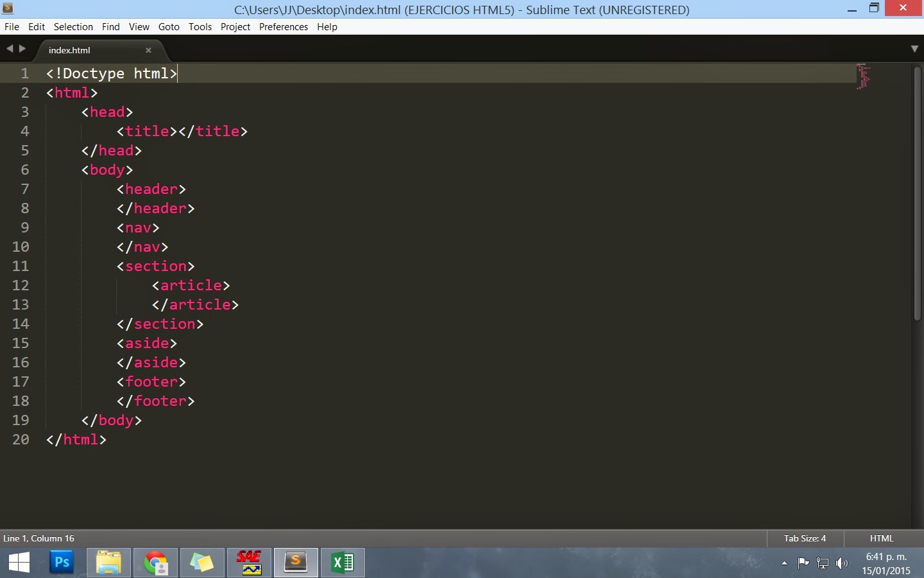The width and height of the screenshot is (924, 578).
Task: Click the editor scrollbar on the right
Action: coord(917,193)
